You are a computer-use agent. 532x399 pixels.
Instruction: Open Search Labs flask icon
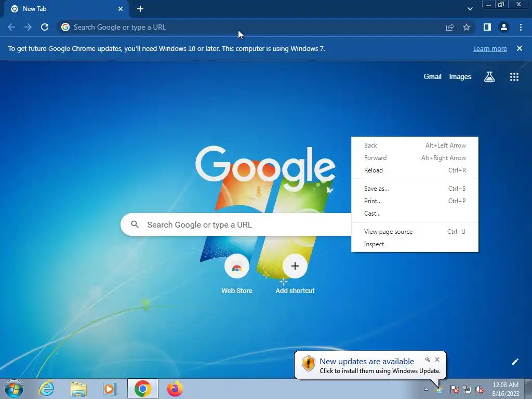(489, 77)
